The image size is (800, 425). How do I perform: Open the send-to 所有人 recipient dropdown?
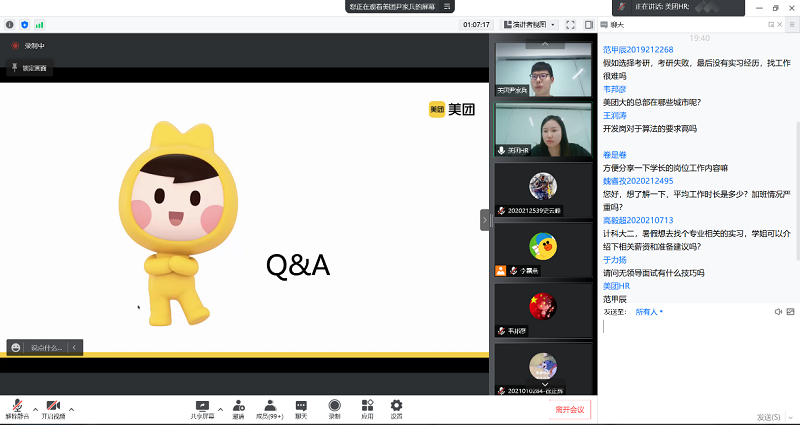click(649, 312)
